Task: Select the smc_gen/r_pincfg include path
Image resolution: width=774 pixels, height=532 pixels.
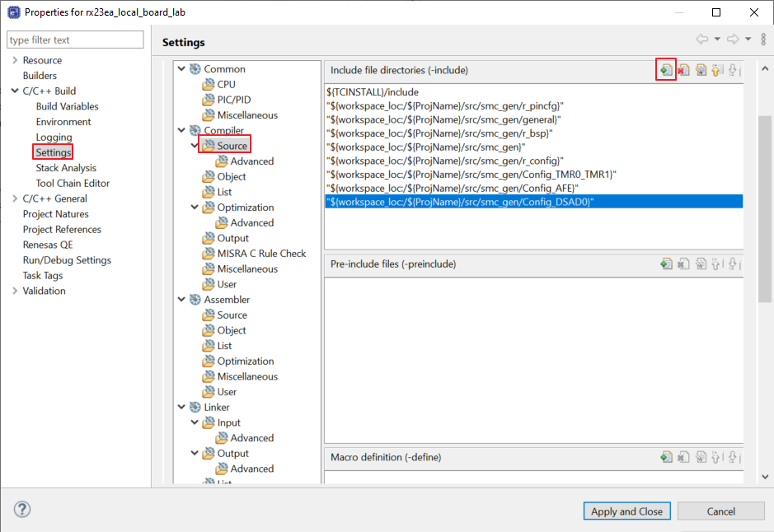Action: (x=533, y=106)
